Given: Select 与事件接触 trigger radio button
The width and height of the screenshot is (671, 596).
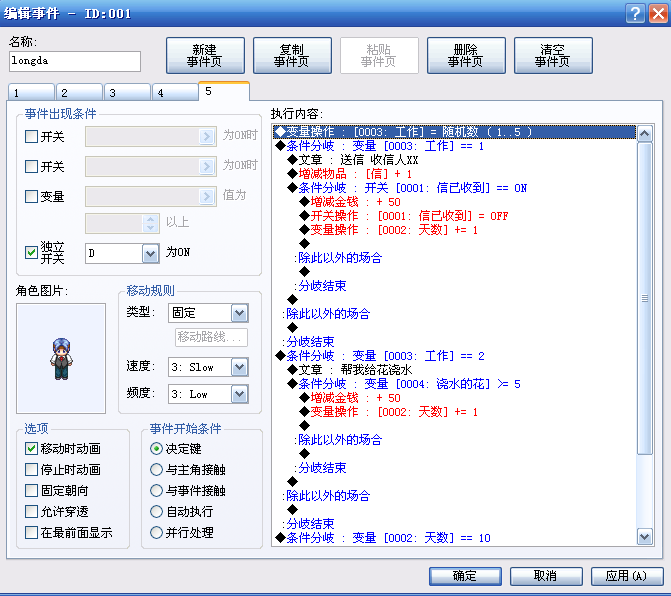Looking at the screenshot, I should pyautogui.click(x=156, y=490).
